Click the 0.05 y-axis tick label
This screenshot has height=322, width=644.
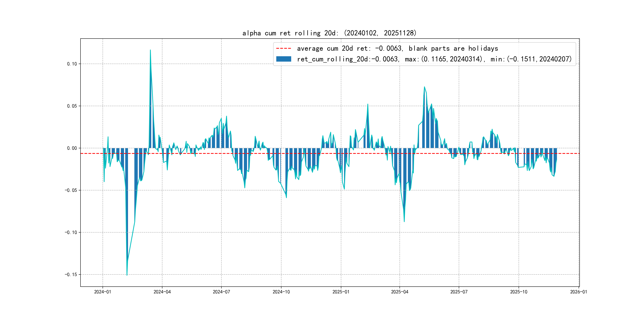tap(72, 106)
